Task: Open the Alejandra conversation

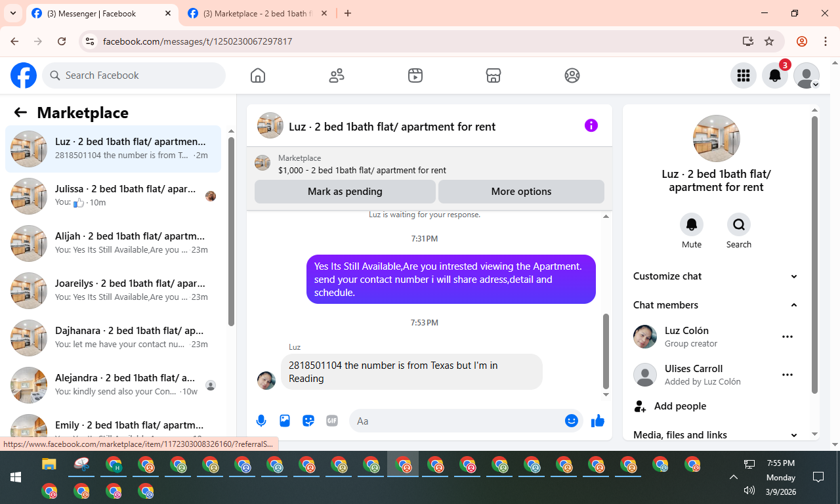Action: tap(113, 385)
